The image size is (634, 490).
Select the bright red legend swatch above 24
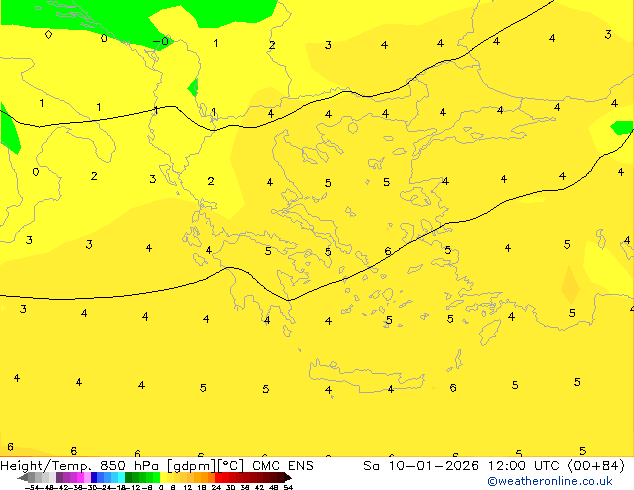pyautogui.click(x=219, y=477)
